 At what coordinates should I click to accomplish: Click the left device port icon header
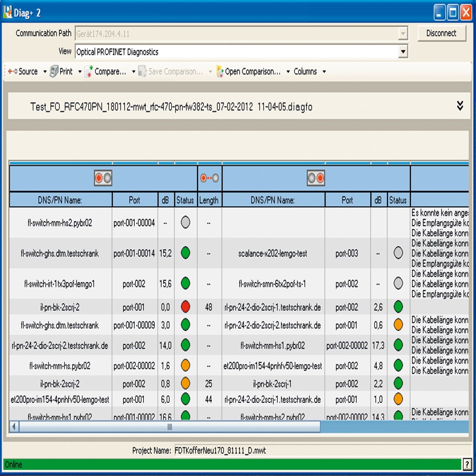(x=103, y=178)
